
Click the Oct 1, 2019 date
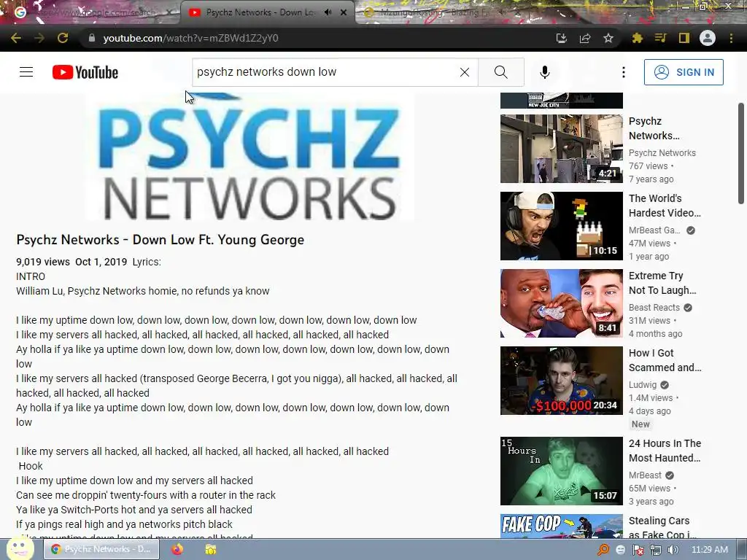coord(101,262)
